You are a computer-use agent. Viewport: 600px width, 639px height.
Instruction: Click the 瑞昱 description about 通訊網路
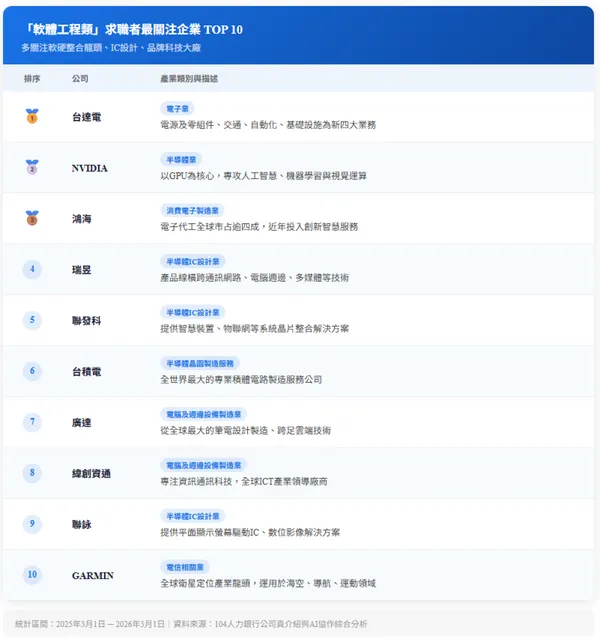pos(255,278)
